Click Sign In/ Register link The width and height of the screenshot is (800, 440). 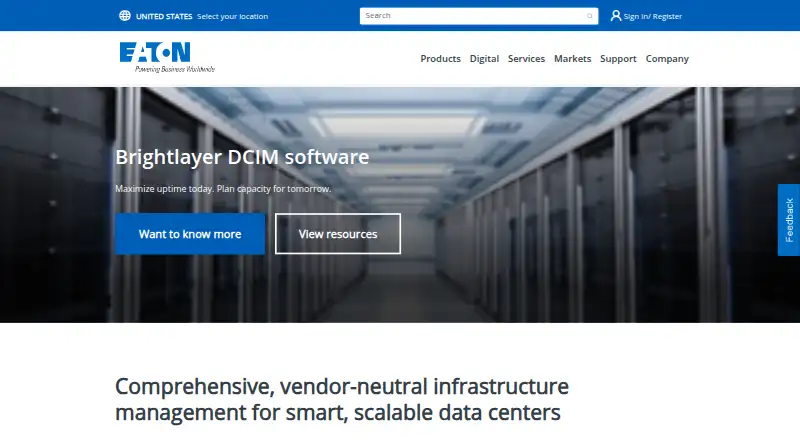653,16
